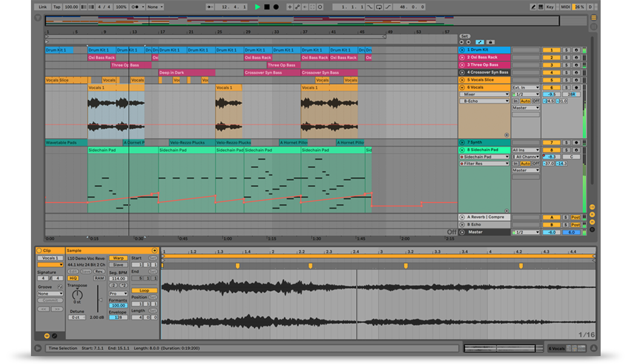Click the Link button
The height and width of the screenshot is (364, 631).
coord(42,7)
